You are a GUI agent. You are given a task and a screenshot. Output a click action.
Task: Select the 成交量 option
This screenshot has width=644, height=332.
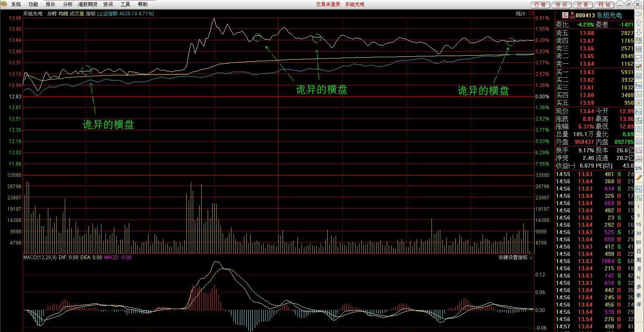pos(77,14)
